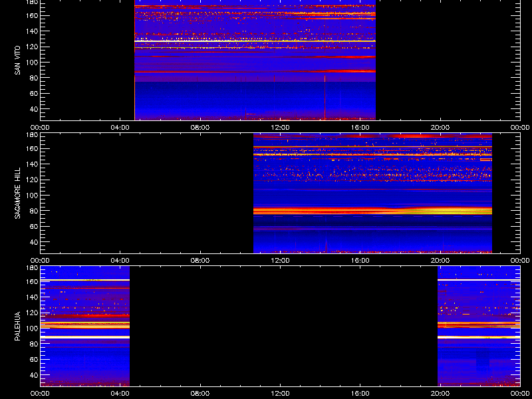
Task: Select the 16:00 time label under San Vito
Action: [360, 128]
